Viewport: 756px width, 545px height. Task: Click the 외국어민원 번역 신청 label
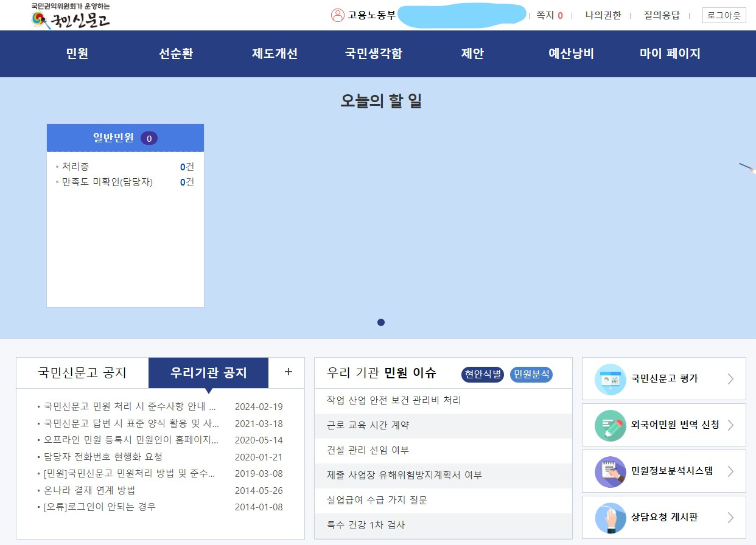675,425
